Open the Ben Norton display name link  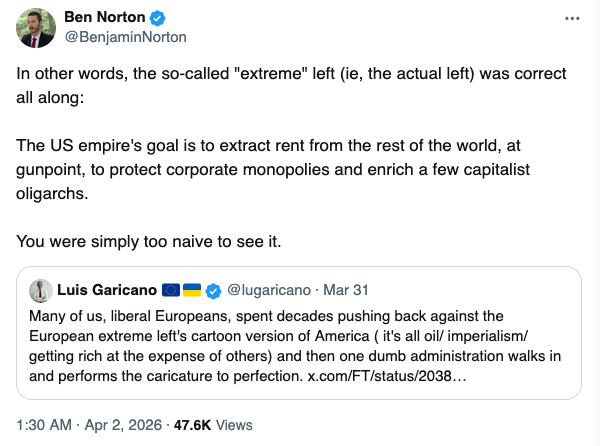tap(106, 18)
